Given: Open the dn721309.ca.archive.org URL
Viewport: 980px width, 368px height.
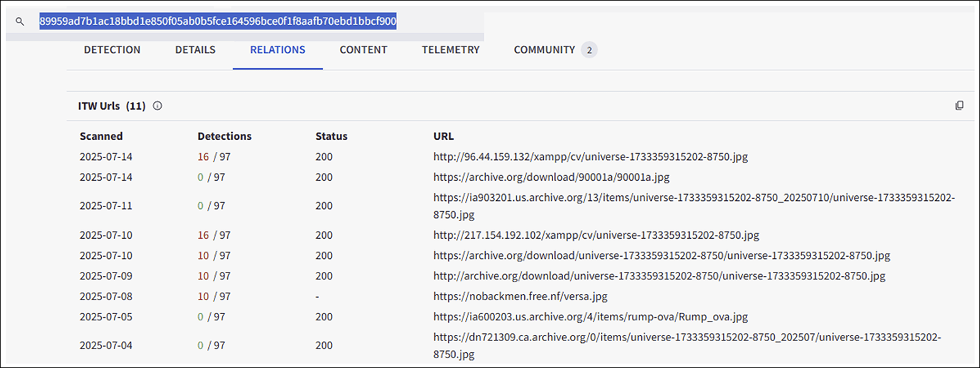Looking at the screenshot, I should [687, 337].
